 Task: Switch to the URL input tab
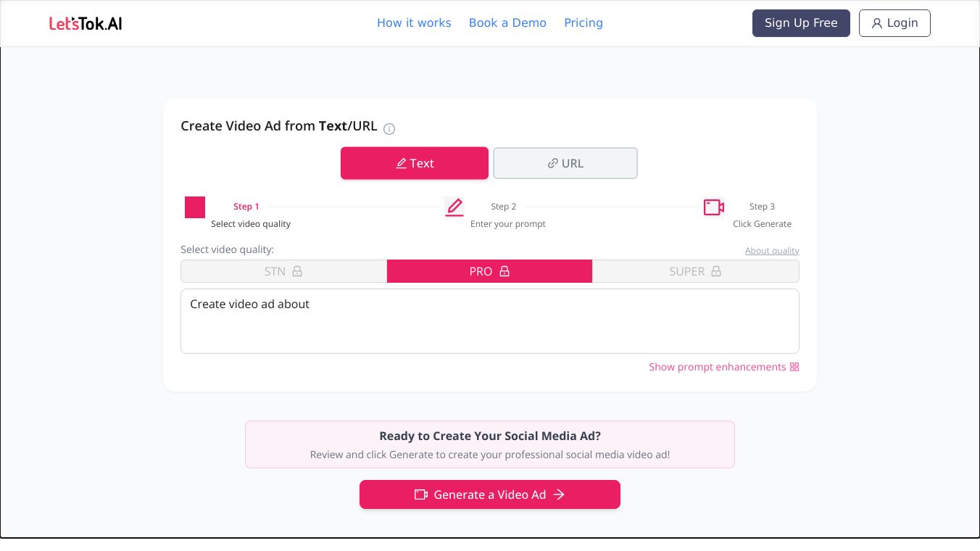pyautogui.click(x=565, y=163)
